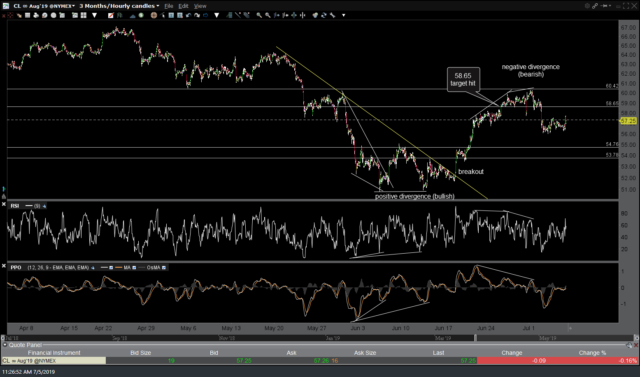Click the blue mountain-shaped chart icon
The height and width of the screenshot is (377, 640).
click(x=133, y=15)
